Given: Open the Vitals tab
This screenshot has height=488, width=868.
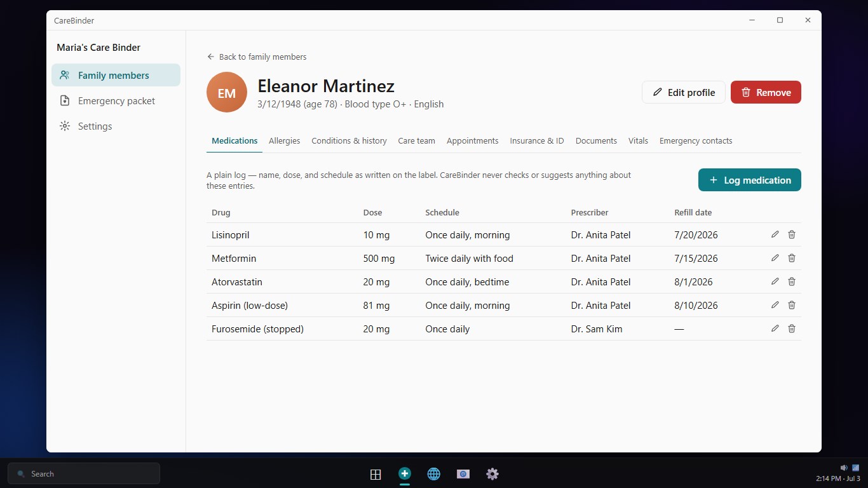Looking at the screenshot, I should tap(638, 141).
